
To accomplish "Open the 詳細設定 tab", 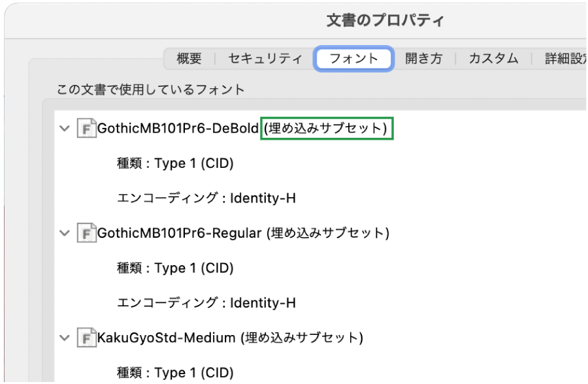I will pyautogui.click(x=566, y=59).
